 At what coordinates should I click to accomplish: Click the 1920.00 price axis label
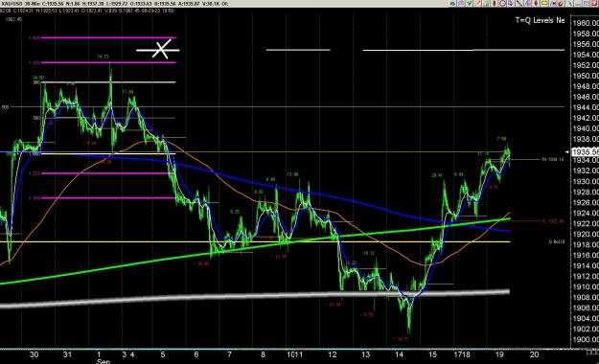(586, 234)
